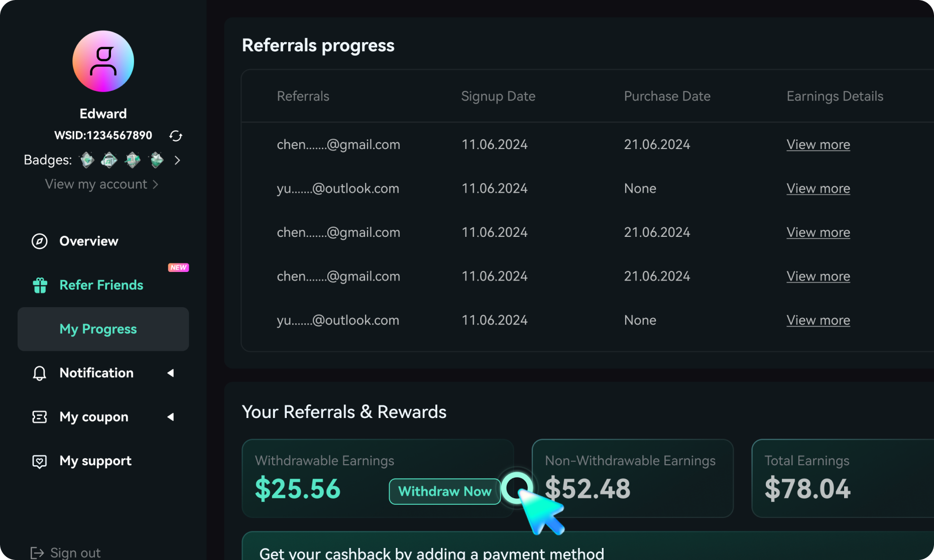The height and width of the screenshot is (560, 934).
Task: Click View more for last outlook referral
Action: 818,320
